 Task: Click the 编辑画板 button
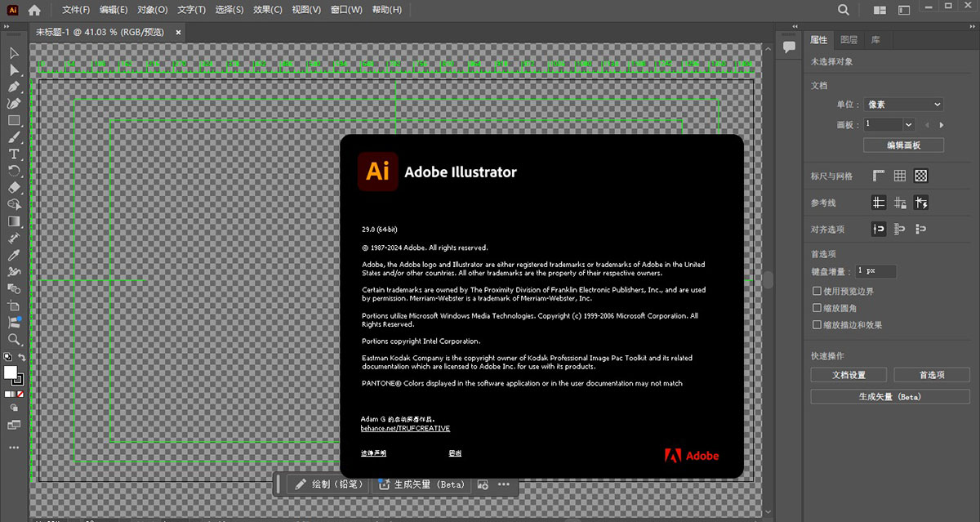(x=903, y=145)
